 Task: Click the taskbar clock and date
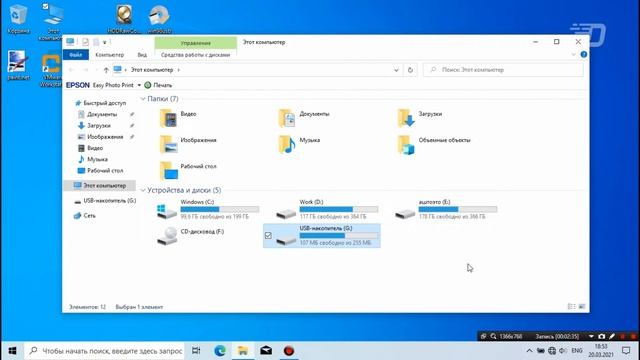tap(601, 351)
